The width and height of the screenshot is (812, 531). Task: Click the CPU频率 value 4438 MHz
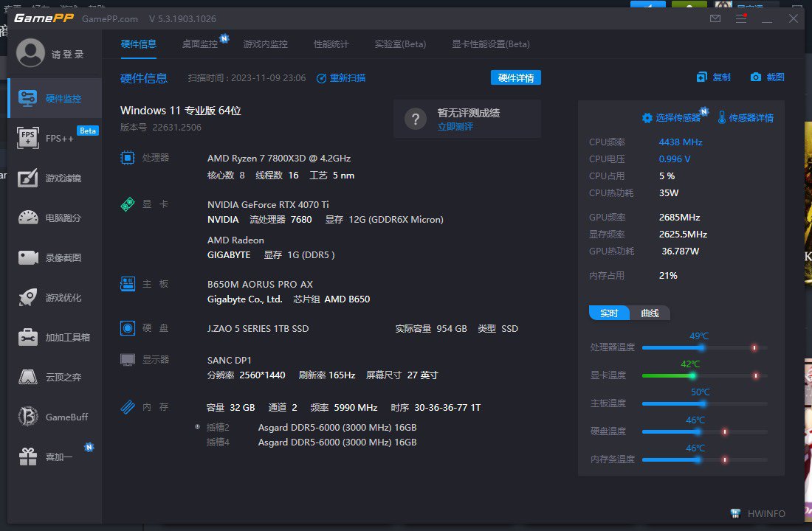(x=681, y=142)
